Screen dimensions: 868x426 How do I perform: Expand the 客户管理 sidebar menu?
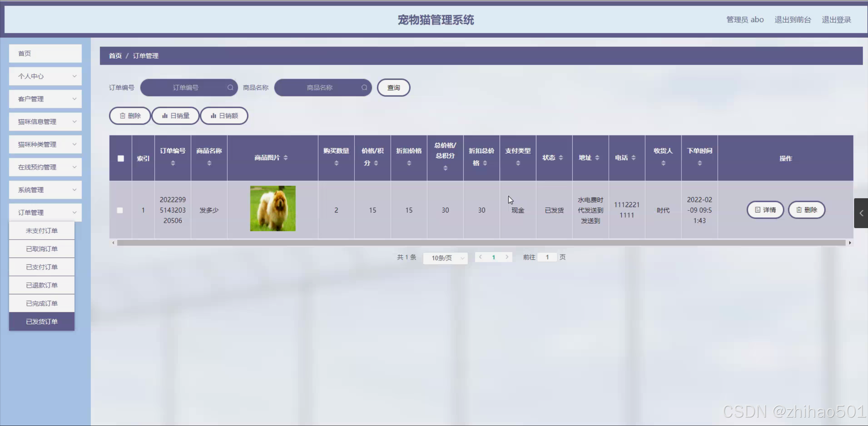(x=45, y=99)
